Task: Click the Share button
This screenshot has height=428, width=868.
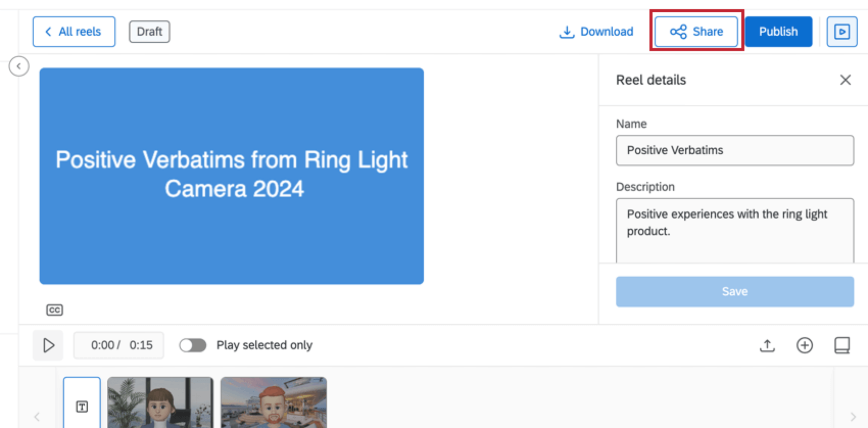Action: coord(696,32)
